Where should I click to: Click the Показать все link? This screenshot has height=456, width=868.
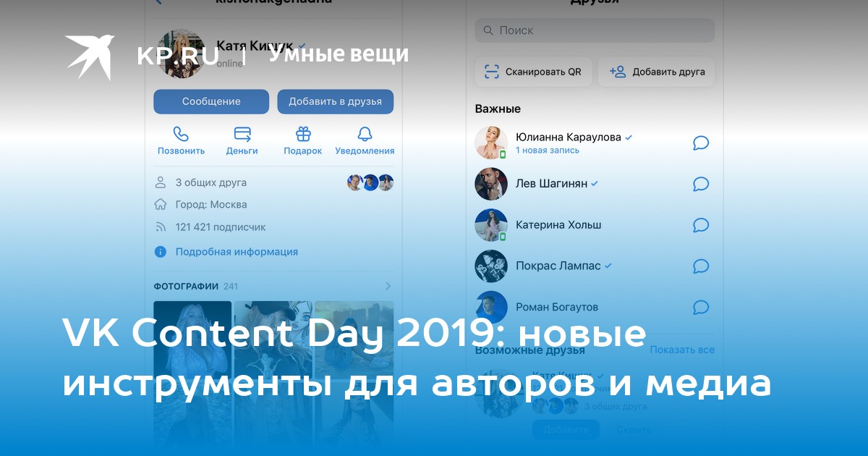[681, 350]
